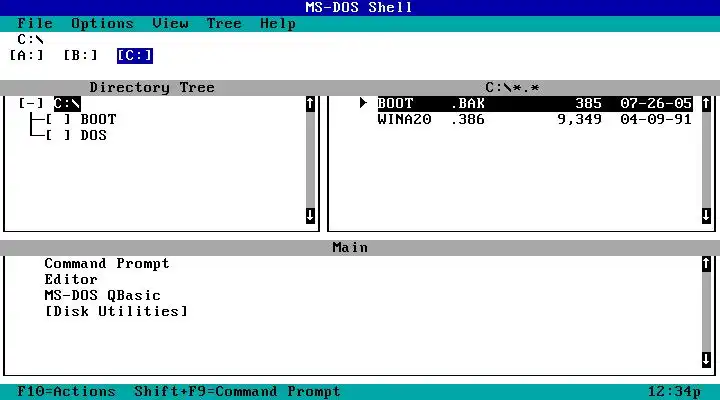The height and width of the screenshot is (400, 720).
Task: Select the BOOT .BAK file
Action: [x=535, y=103]
